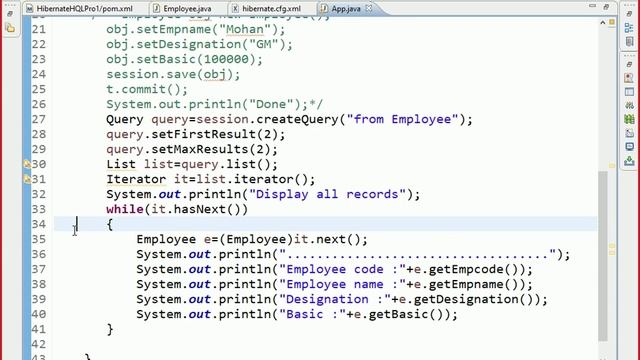The height and width of the screenshot is (360, 640).
Task: Click the text "from Employee" in createQuery
Action: coord(402,119)
